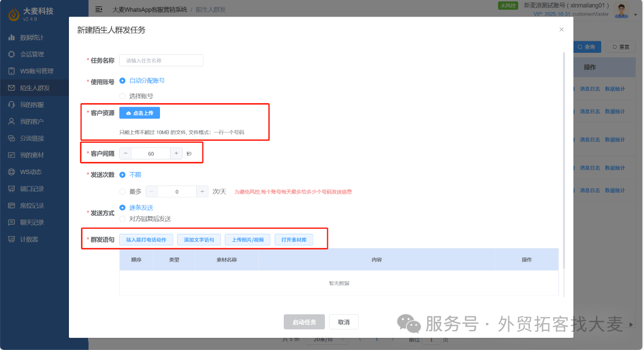
Task: Select 对方回复后发送 as the send method
Action: click(122, 219)
